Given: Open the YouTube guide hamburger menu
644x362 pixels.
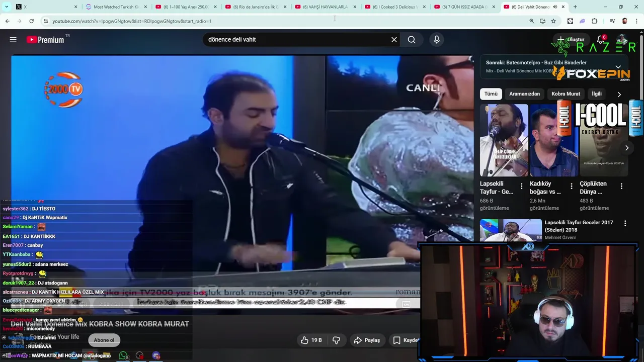Looking at the screenshot, I should [x=13, y=40].
